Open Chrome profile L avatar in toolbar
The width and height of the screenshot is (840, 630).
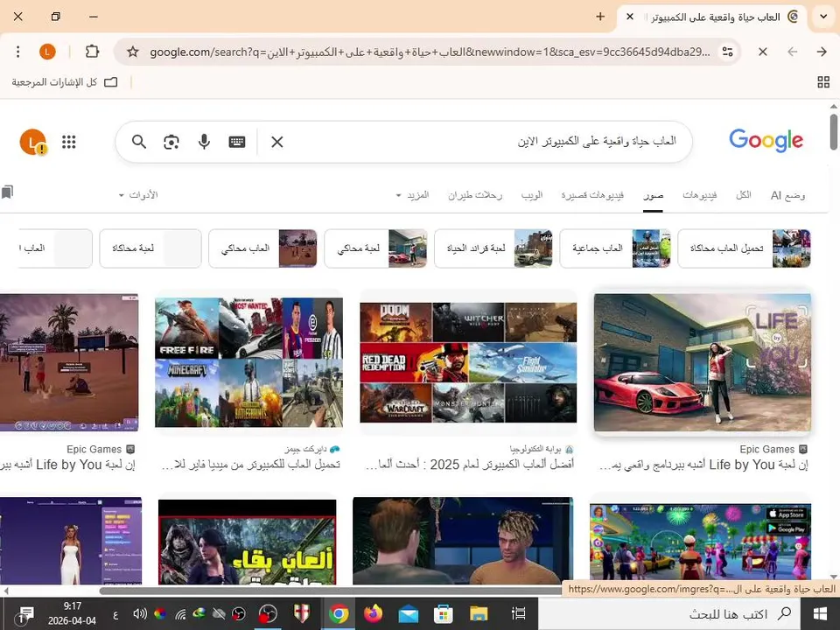pos(47,52)
